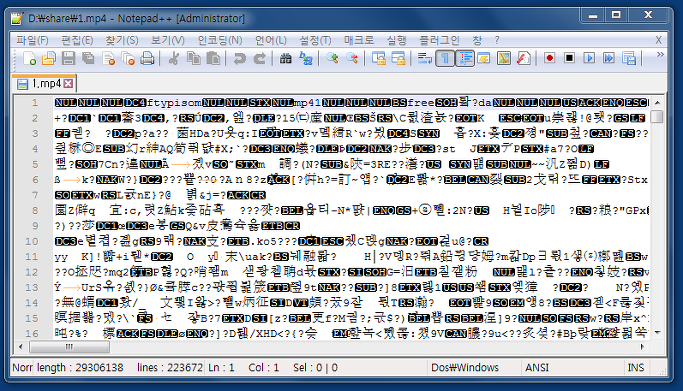Viewport: 683px width, 391px height.
Task: Close document with menu bar X
Action: (x=659, y=40)
